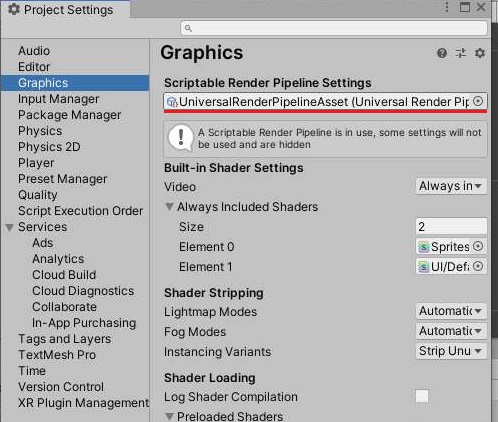
Task: Click the Built-in Shader Settings heading
Action: [x=234, y=168]
